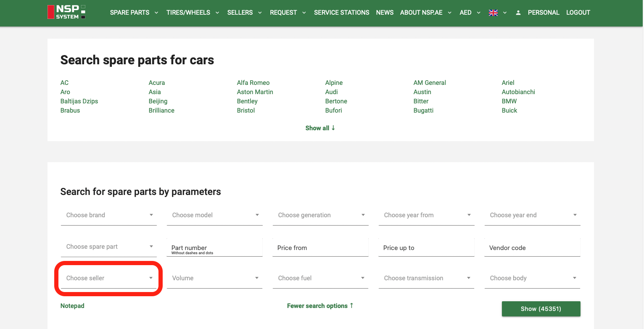
Task: Open the Sellers menu
Action: tap(244, 13)
